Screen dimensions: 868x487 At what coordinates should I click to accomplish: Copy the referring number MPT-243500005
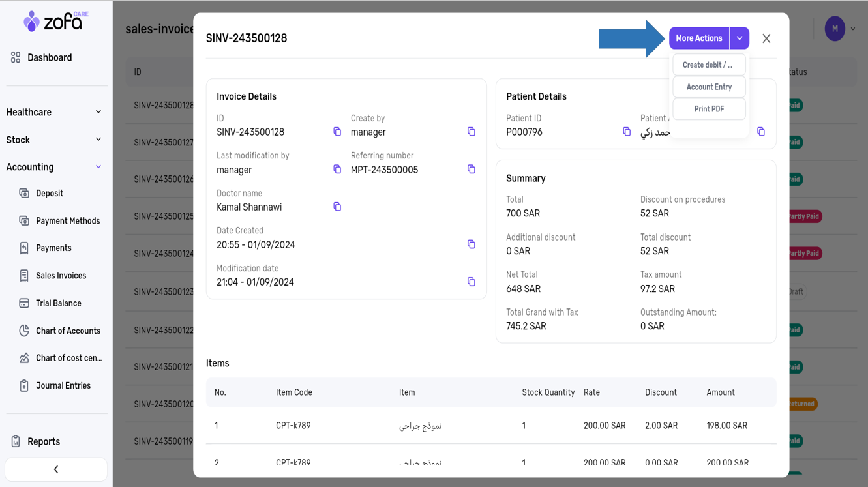(471, 170)
